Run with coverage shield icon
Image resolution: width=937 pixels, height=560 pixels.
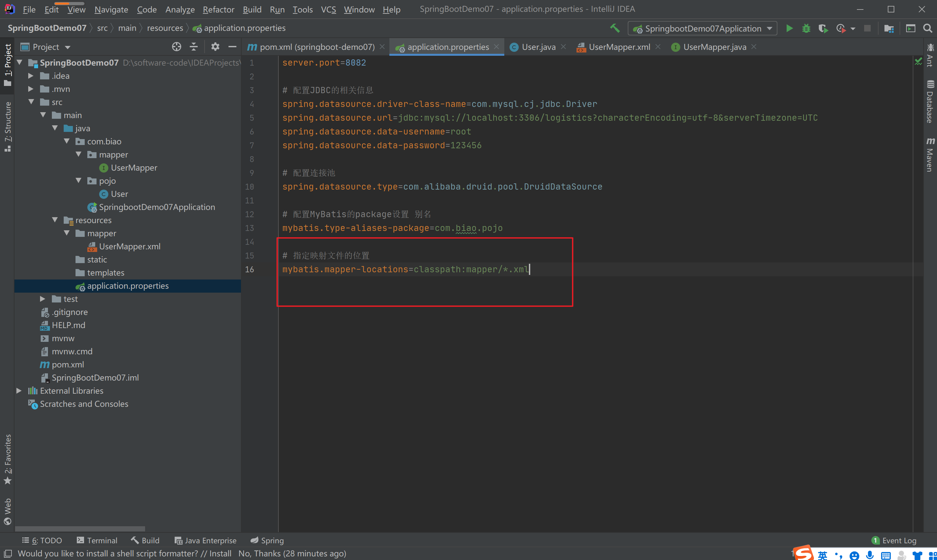[x=823, y=28]
